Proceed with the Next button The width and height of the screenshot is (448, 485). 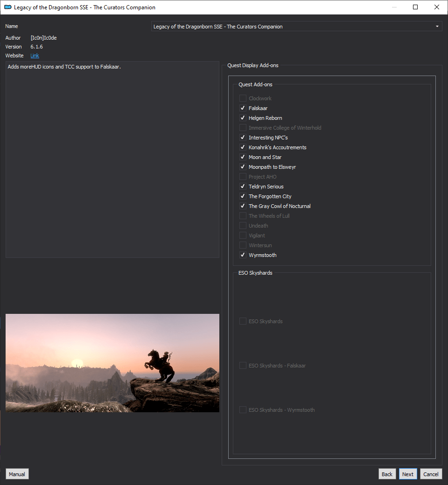pyautogui.click(x=408, y=474)
